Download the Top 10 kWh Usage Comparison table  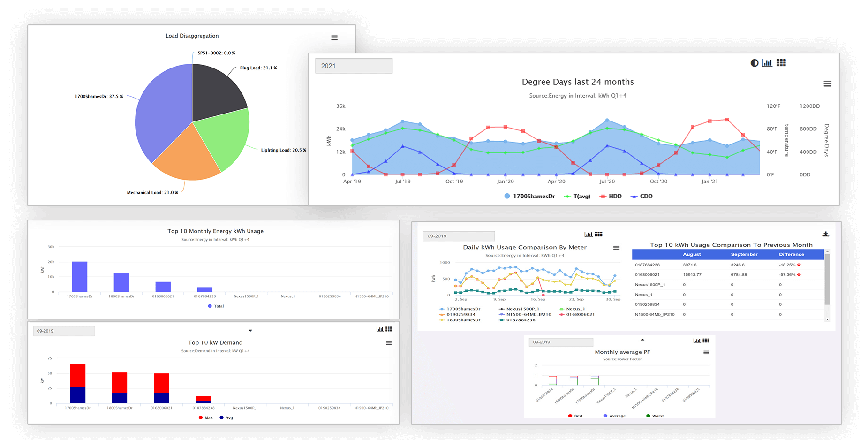click(x=825, y=234)
